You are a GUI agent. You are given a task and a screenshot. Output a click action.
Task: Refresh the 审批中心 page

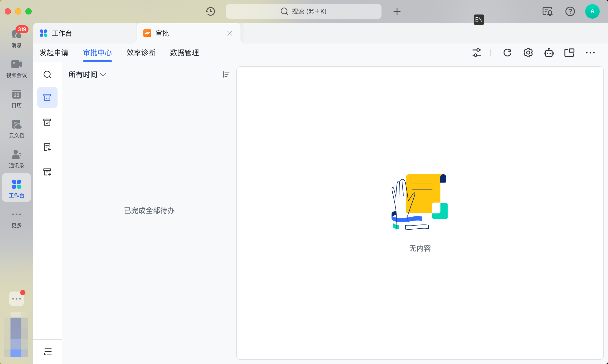[507, 53]
